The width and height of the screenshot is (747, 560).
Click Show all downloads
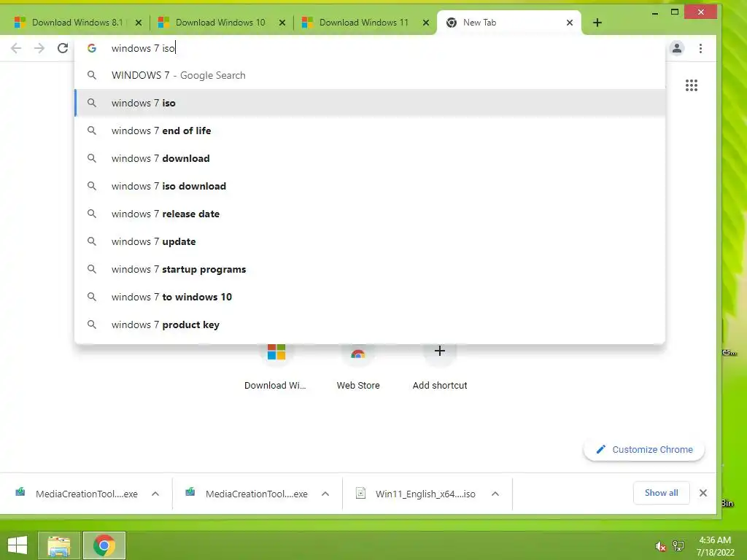point(661,493)
